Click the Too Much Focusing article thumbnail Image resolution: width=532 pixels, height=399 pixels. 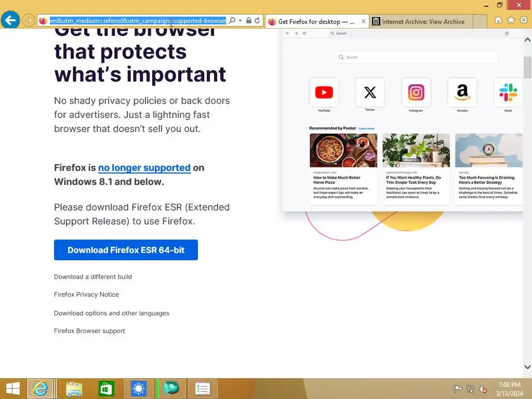pyautogui.click(x=488, y=150)
